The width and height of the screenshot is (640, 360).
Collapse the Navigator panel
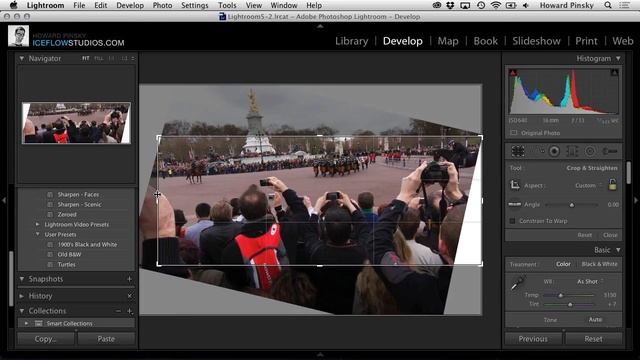click(22, 58)
